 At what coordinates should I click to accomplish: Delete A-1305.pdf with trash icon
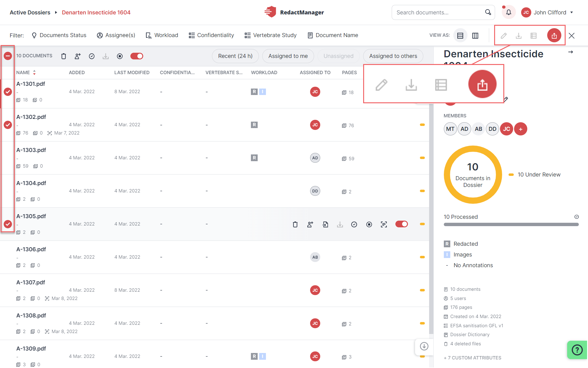point(295,224)
